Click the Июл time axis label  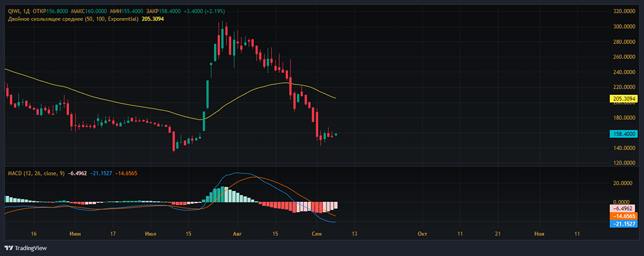pyautogui.click(x=151, y=234)
